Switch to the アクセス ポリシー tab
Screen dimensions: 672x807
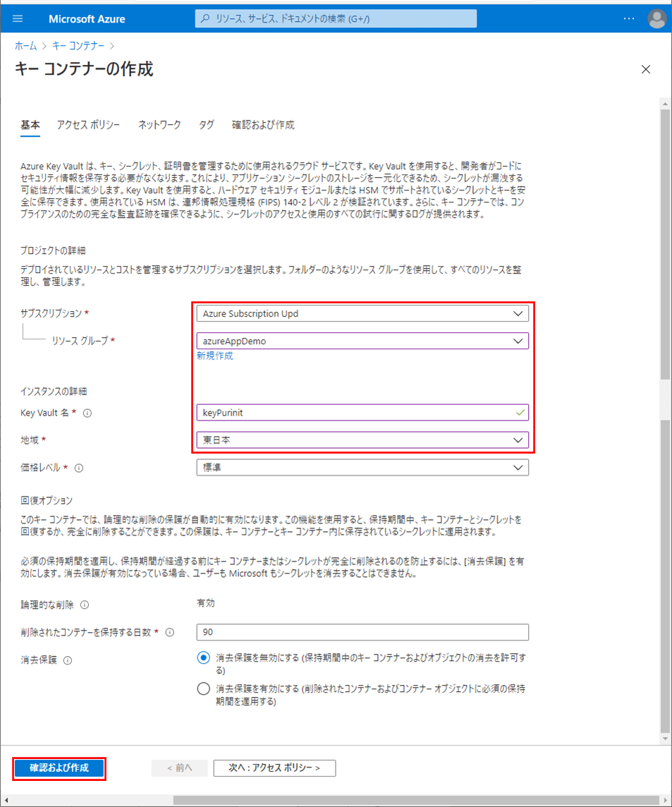tap(88, 125)
